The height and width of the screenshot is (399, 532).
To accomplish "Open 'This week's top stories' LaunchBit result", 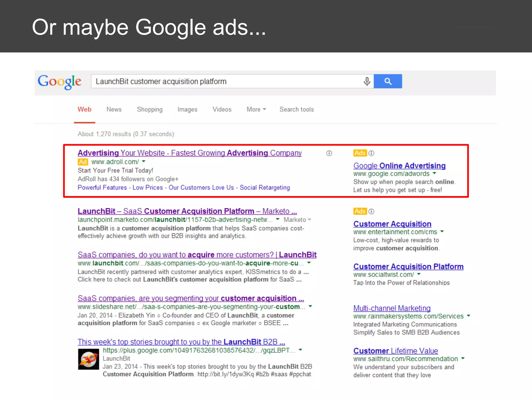I will 181,342.
